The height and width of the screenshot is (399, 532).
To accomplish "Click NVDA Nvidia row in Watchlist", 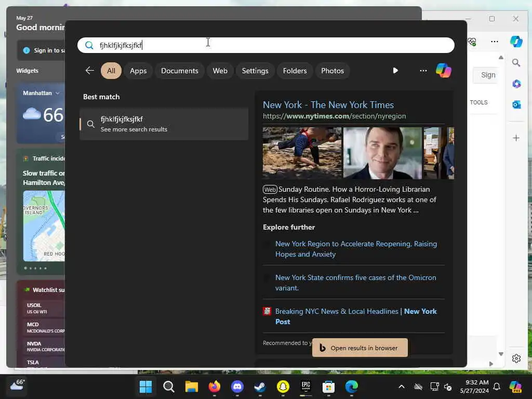I will pyautogui.click(x=44, y=347).
